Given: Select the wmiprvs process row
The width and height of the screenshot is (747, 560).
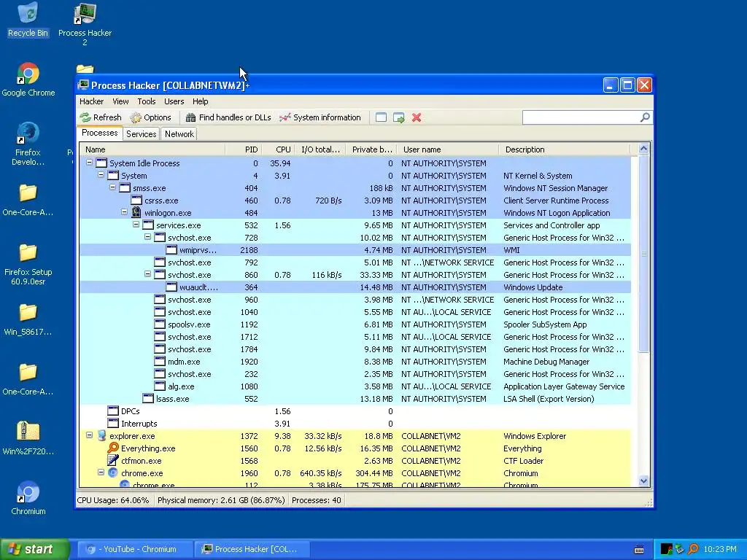Looking at the screenshot, I should 355,250.
